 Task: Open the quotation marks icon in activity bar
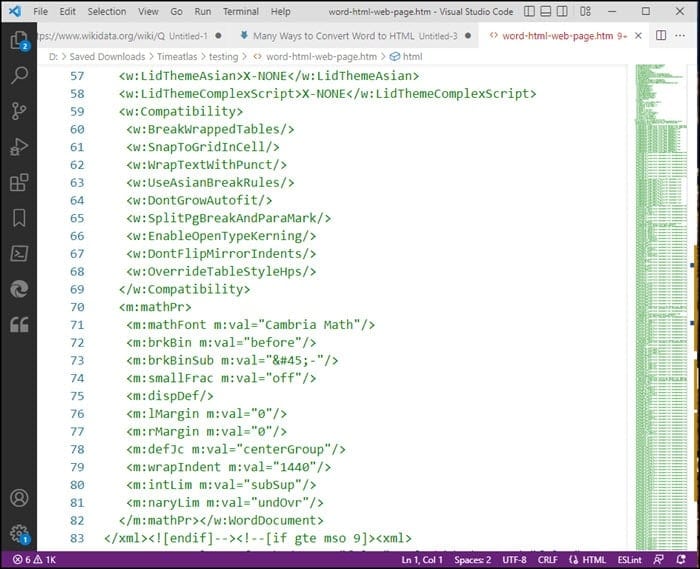coord(19,324)
